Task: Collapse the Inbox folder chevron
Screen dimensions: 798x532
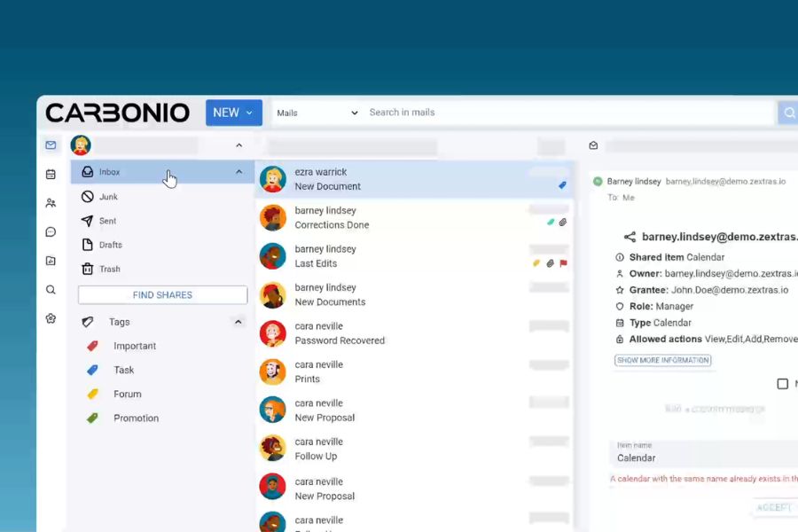Action: [x=239, y=172]
